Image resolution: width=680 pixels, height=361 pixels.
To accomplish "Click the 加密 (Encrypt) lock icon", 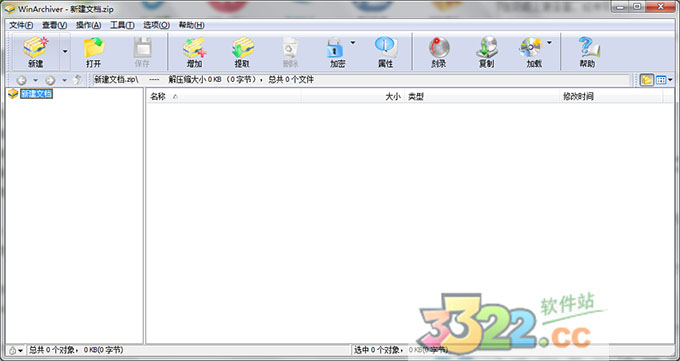I will click(334, 48).
